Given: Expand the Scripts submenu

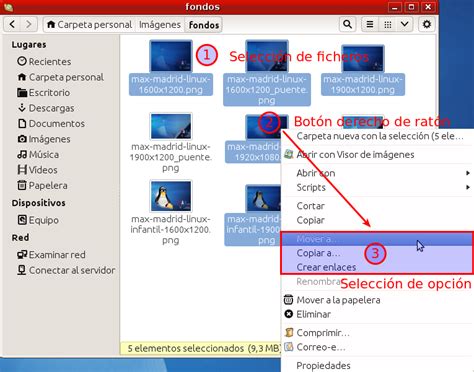Looking at the screenshot, I should tap(378, 187).
